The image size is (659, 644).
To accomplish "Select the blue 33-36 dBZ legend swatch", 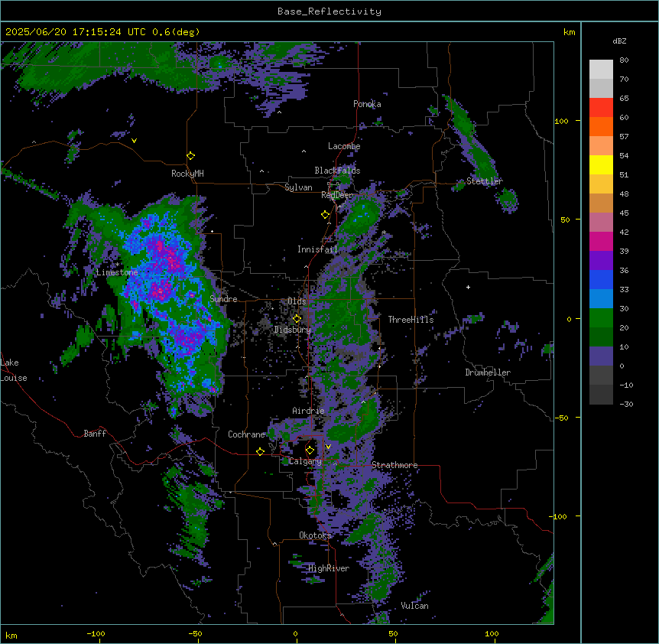I will pos(601,279).
